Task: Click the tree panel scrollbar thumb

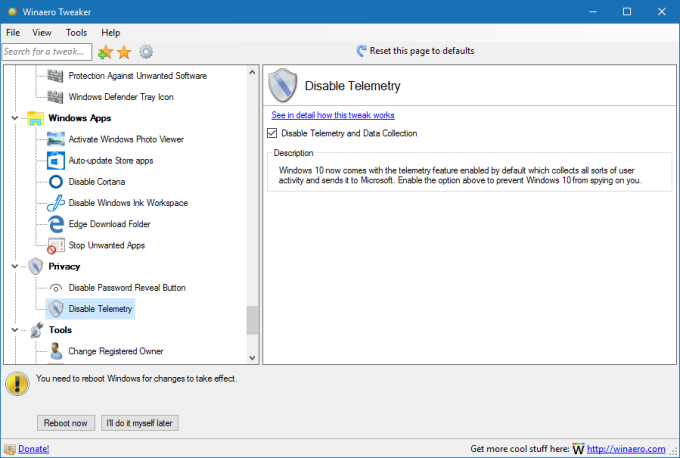Action: pos(252,321)
